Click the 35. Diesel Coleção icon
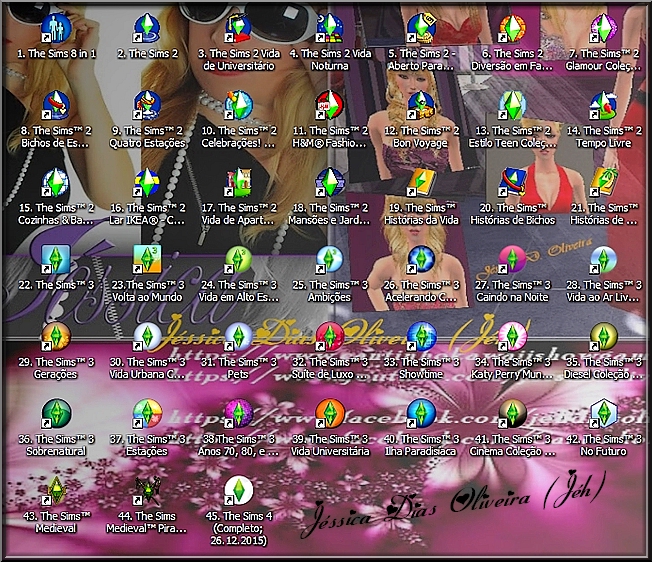This screenshot has width=652, height=562. pos(604,337)
